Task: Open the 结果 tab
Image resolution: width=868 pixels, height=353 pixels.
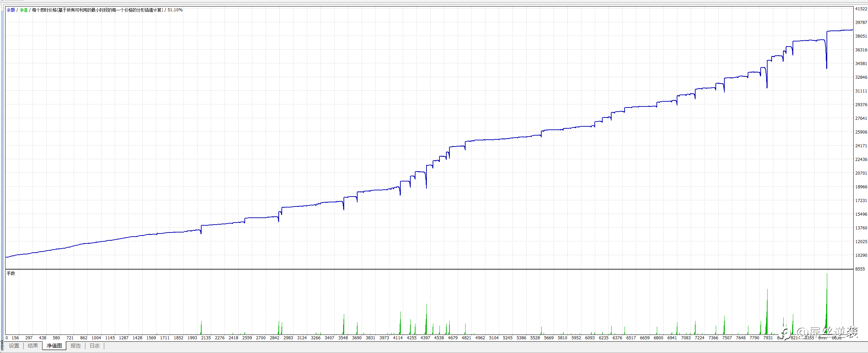Action: tap(33, 346)
